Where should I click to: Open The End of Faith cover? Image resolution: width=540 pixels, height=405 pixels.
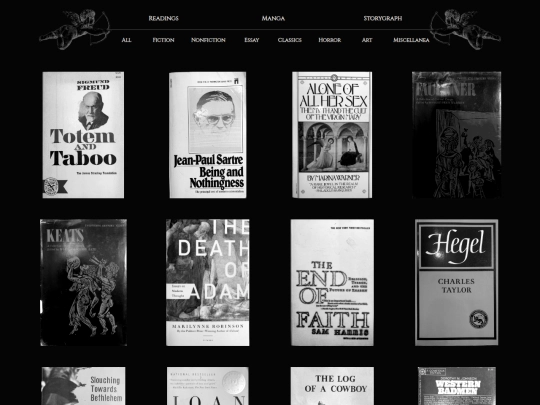tap(332, 282)
